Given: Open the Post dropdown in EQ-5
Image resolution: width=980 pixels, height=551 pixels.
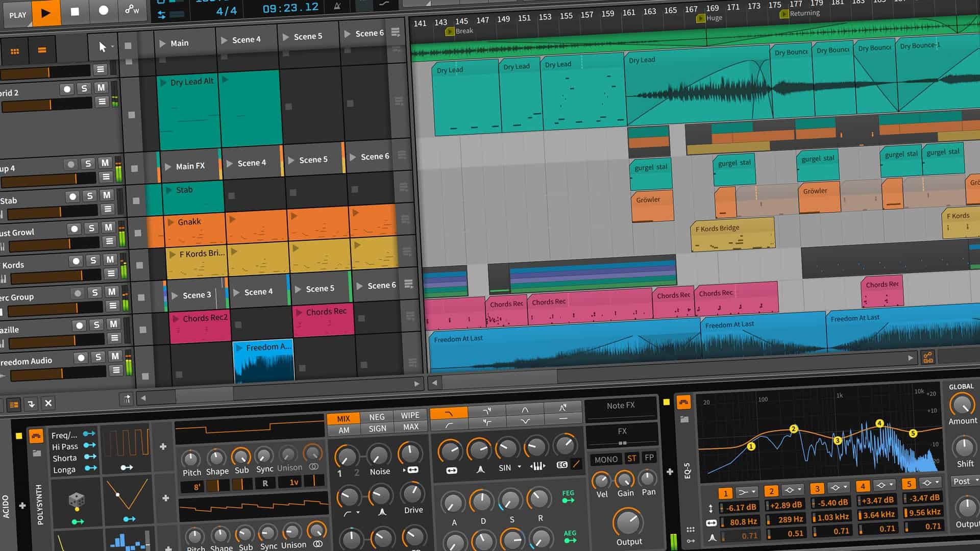Looking at the screenshot, I should pos(965,481).
